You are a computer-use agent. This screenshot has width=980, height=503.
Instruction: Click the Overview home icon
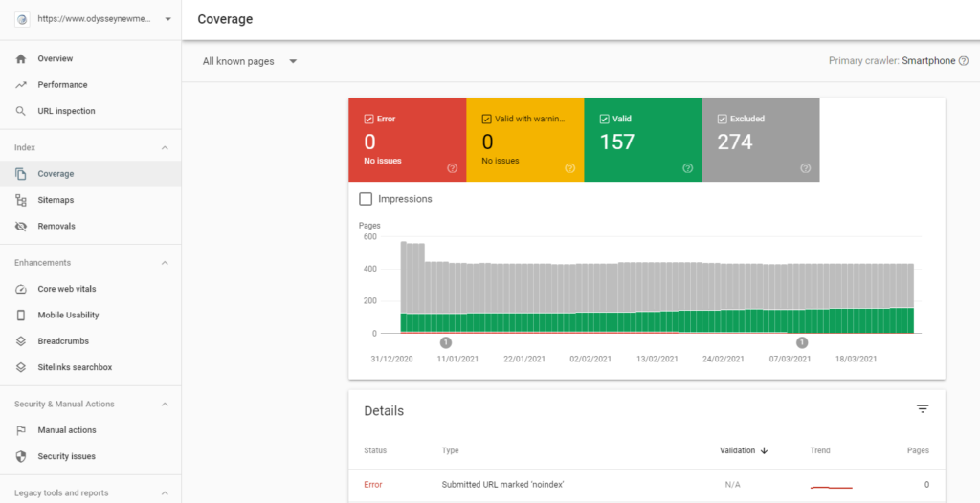21,58
